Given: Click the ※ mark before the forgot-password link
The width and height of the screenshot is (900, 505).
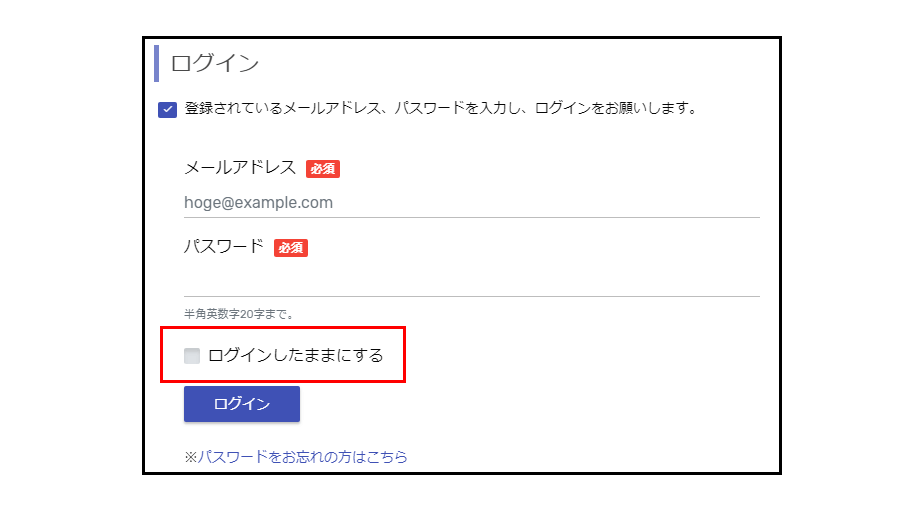Looking at the screenshot, I should (x=190, y=457).
